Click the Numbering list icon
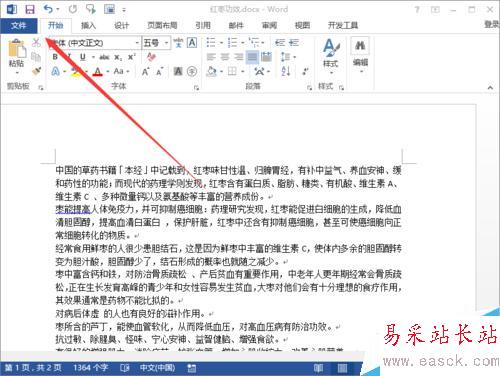The height and width of the screenshot is (376, 500). [x=232, y=43]
